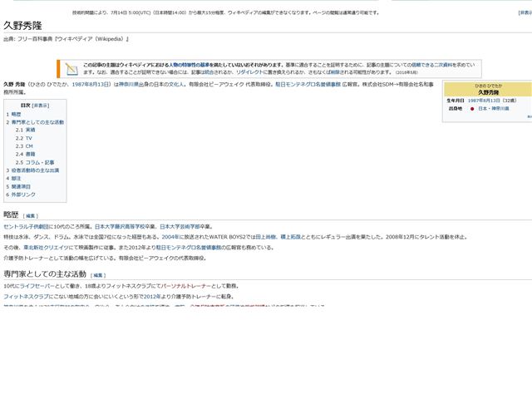Edit the 専門家としての主な活動 section via 編集
This screenshot has height=399, width=532.
(x=98, y=275)
